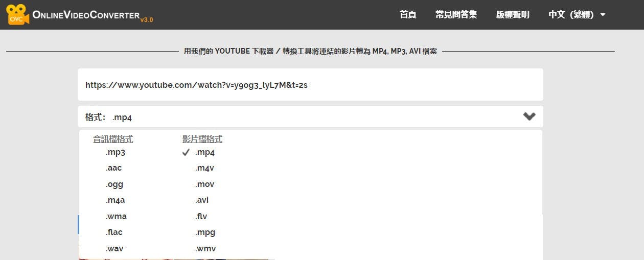Select .aac audio format
644x260 pixels.
pyautogui.click(x=113, y=168)
